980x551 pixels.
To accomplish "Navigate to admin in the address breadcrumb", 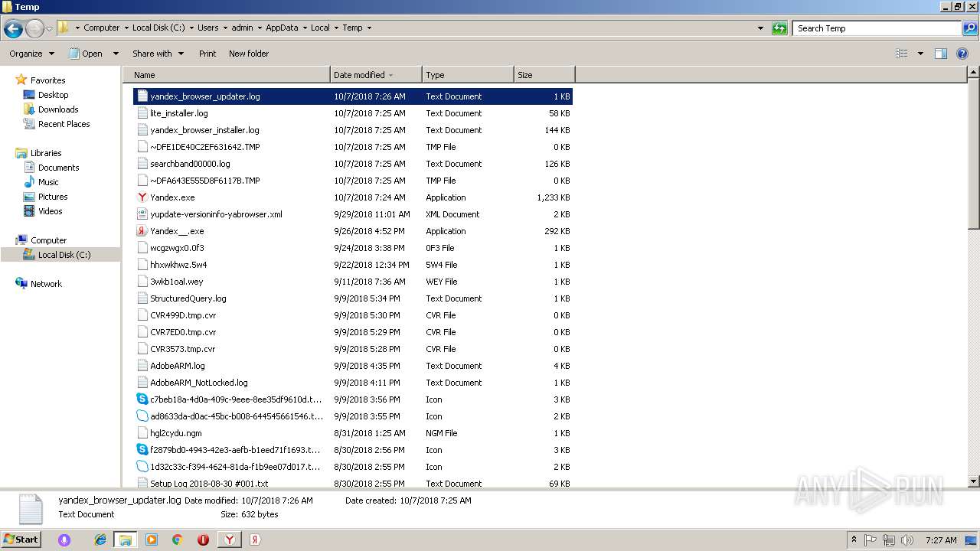I will pyautogui.click(x=242, y=28).
